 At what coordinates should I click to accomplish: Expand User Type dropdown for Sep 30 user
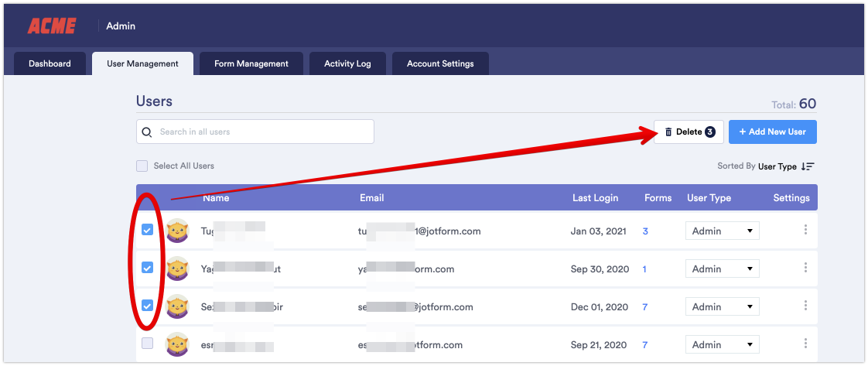722,269
